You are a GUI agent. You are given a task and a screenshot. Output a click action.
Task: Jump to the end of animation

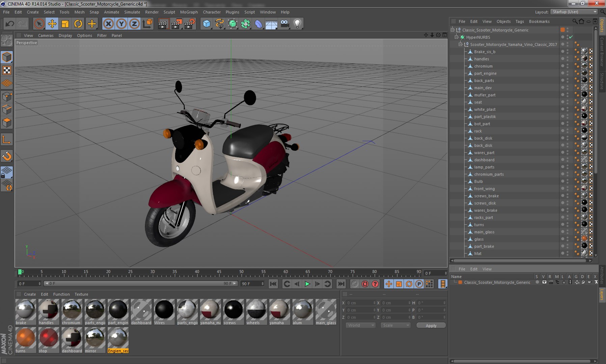[341, 284]
